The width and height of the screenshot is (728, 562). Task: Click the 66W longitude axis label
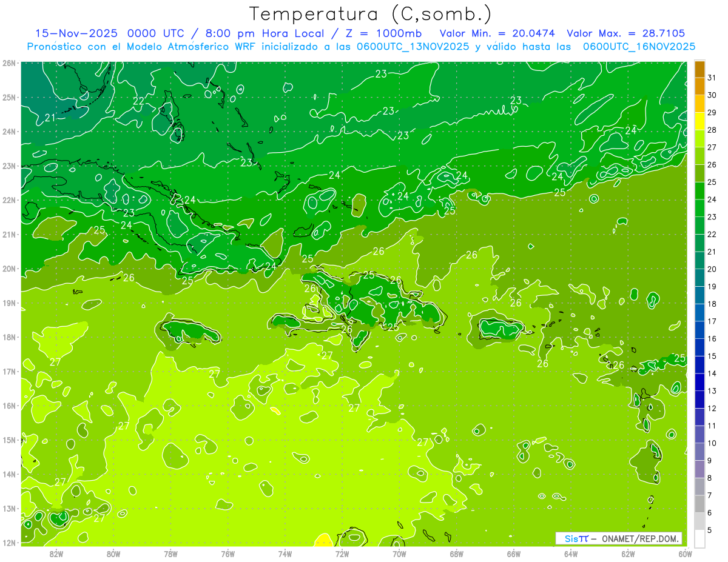point(514,554)
